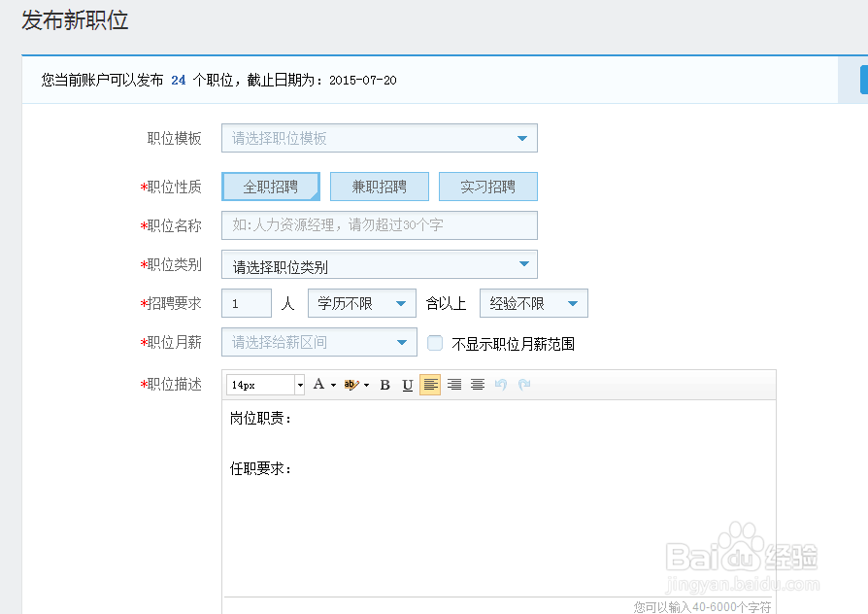Screen dimensions: 868x614
Task: Click inside the 职位名称 input field
Action: 379,225
